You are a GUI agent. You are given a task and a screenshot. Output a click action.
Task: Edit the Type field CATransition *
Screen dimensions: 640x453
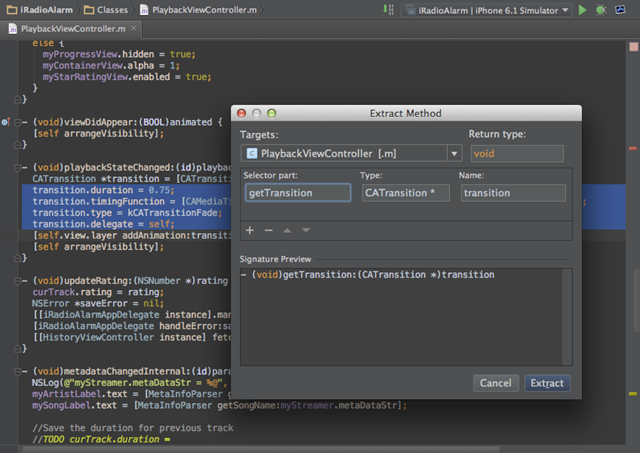click(405, 193)
